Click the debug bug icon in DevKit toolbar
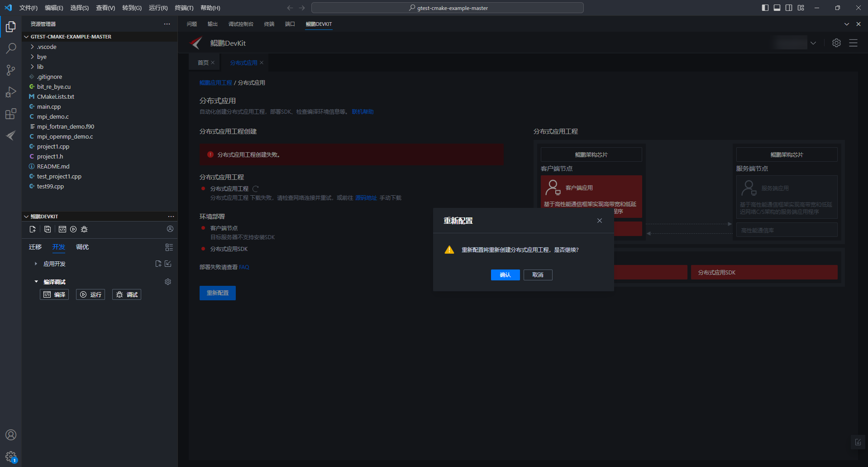Screen dimensions: 868x467 (84, 229)
